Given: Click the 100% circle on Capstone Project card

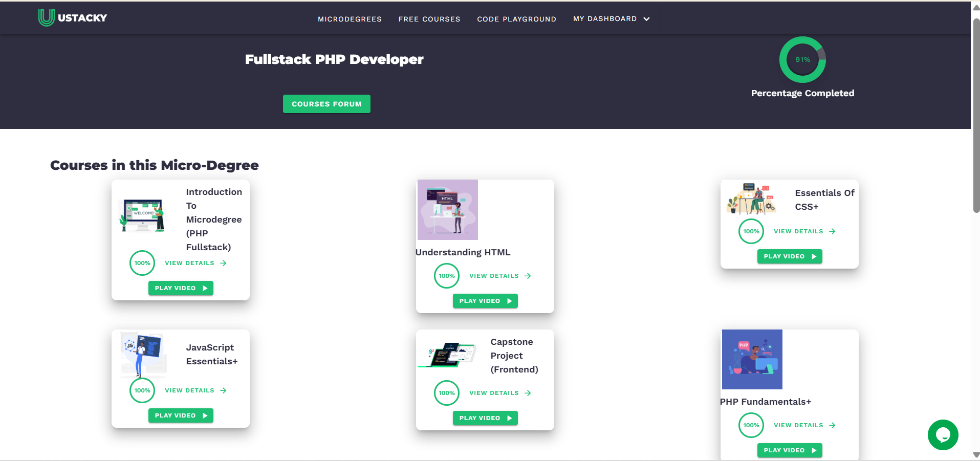Looking at the screenshot, I should pos(447,393).
